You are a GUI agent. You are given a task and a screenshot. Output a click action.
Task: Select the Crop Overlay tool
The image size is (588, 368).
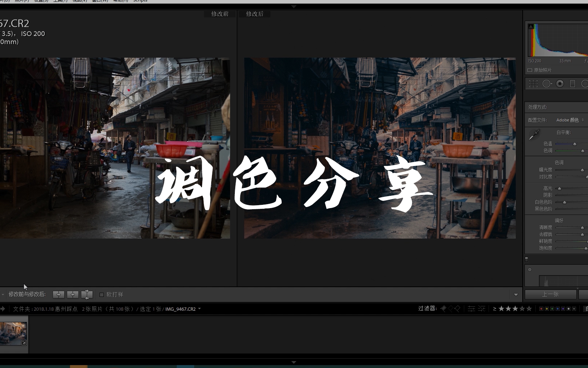pyautogui.click(x=533, y=84)
